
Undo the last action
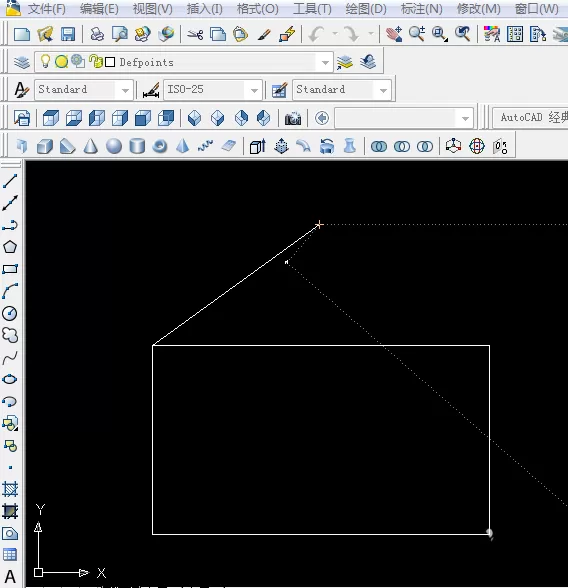tap(317, 34)
